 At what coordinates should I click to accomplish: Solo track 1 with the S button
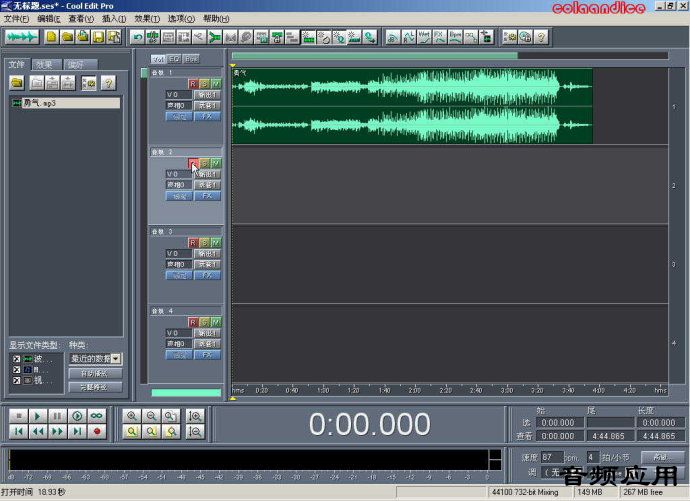click(204, 84)
